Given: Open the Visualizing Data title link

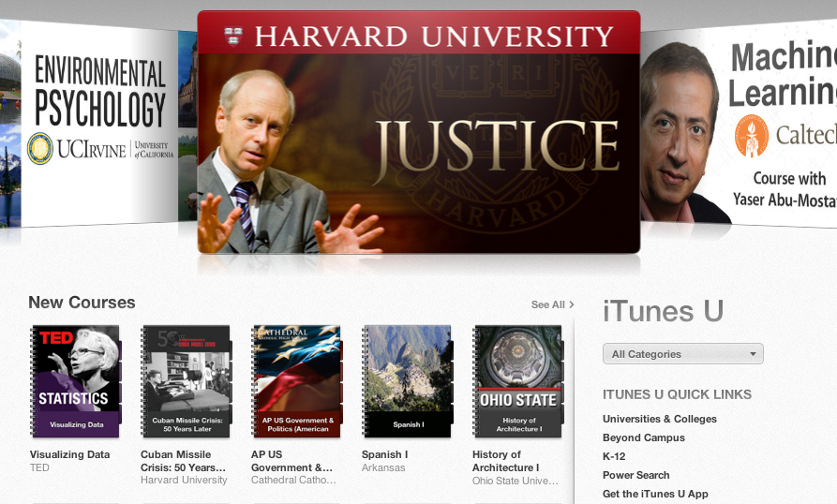Looking at the screenshot, I should (70, 454).
